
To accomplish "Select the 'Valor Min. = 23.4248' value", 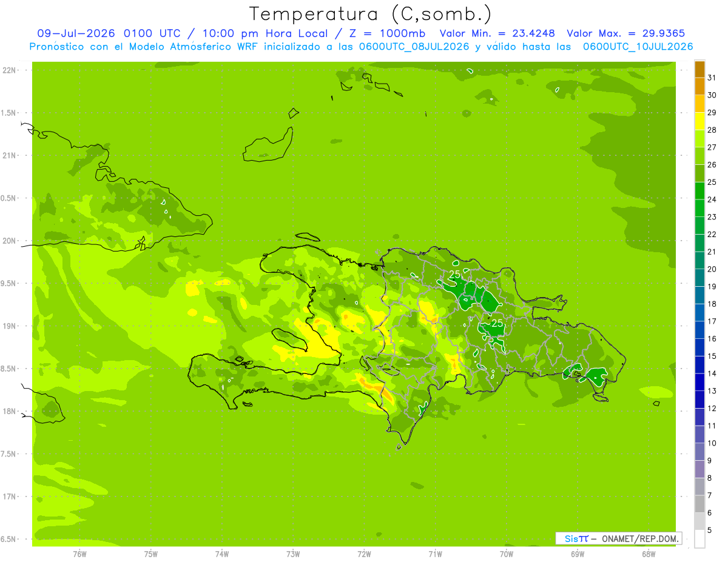I will 497,33.
